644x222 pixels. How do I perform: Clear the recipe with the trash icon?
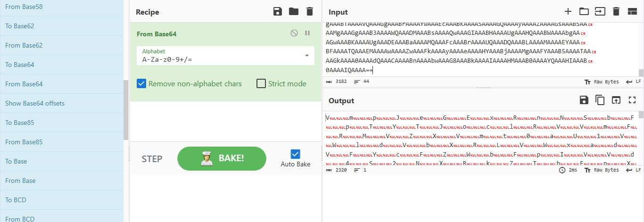(309, 12)
